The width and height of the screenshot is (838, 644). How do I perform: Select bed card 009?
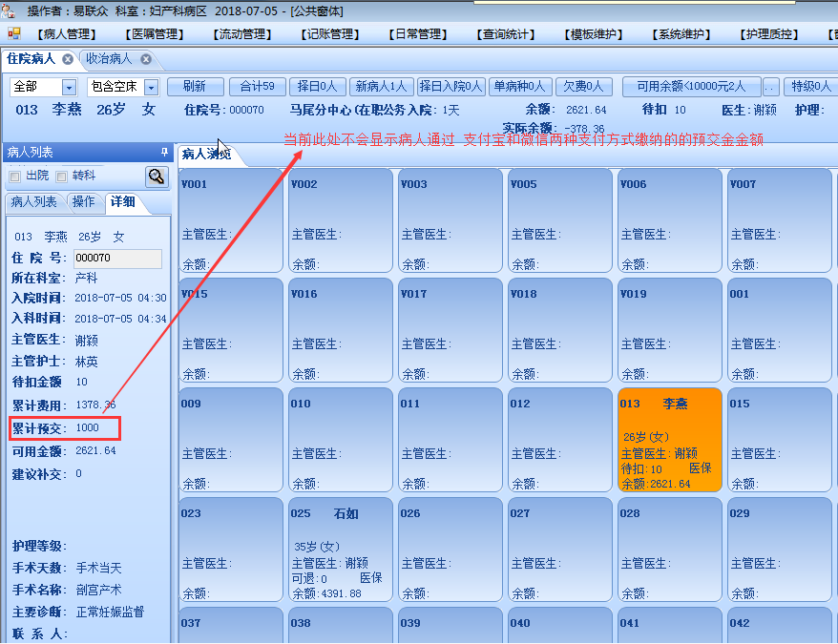[x=231, y=439]
